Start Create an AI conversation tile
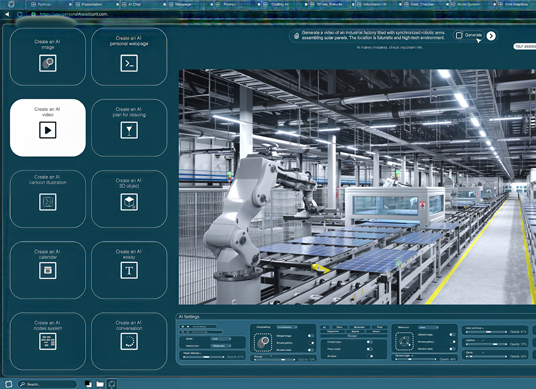536x389 pixels. click(x=129, y=341)
